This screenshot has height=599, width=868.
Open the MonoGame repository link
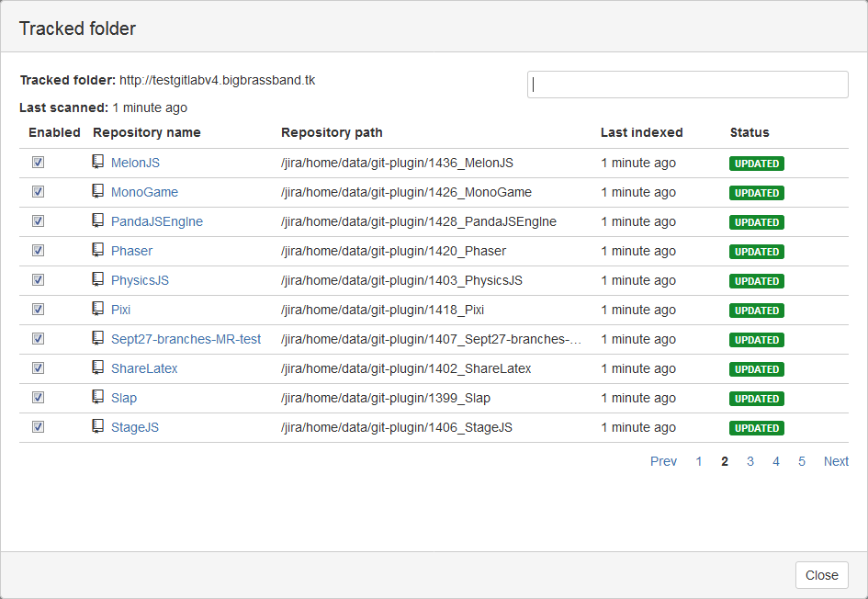(x=144, y=192)
